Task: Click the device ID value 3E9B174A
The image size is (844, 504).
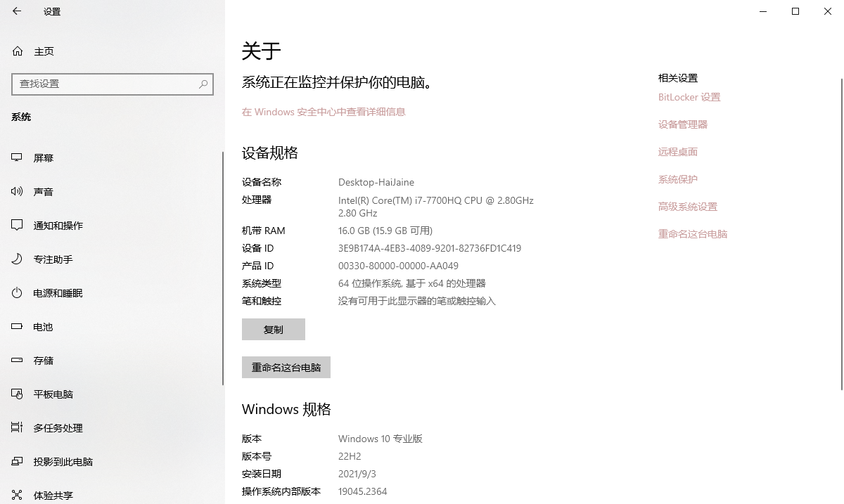Action: tap(430, 248)
